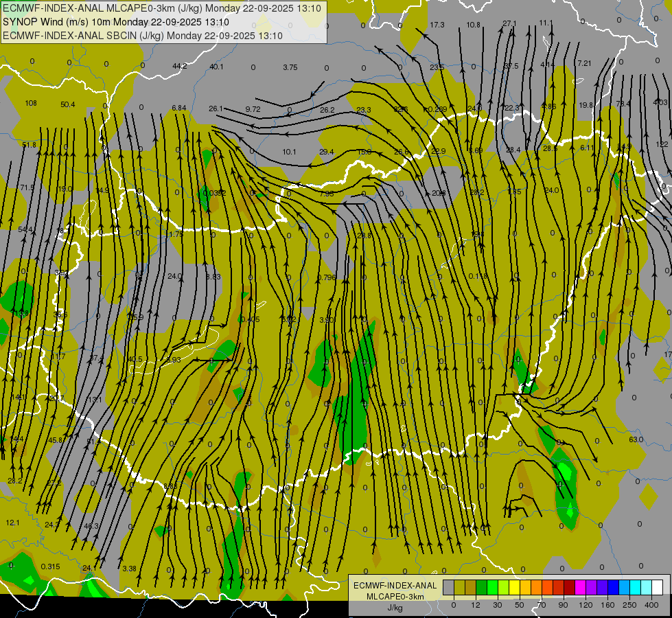Click the purple legend swatch
This screenshot has width=672, height=618.
[592, 587]
